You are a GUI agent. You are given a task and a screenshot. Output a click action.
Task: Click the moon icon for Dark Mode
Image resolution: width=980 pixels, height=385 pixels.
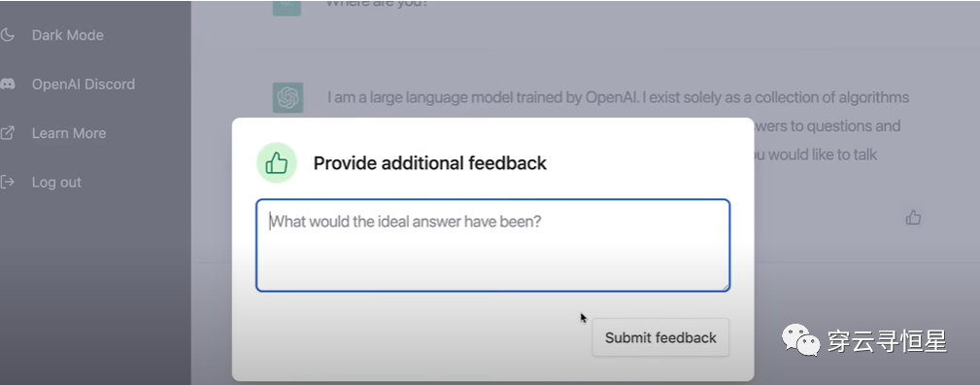pyautogui.click(x=8, y=35)
